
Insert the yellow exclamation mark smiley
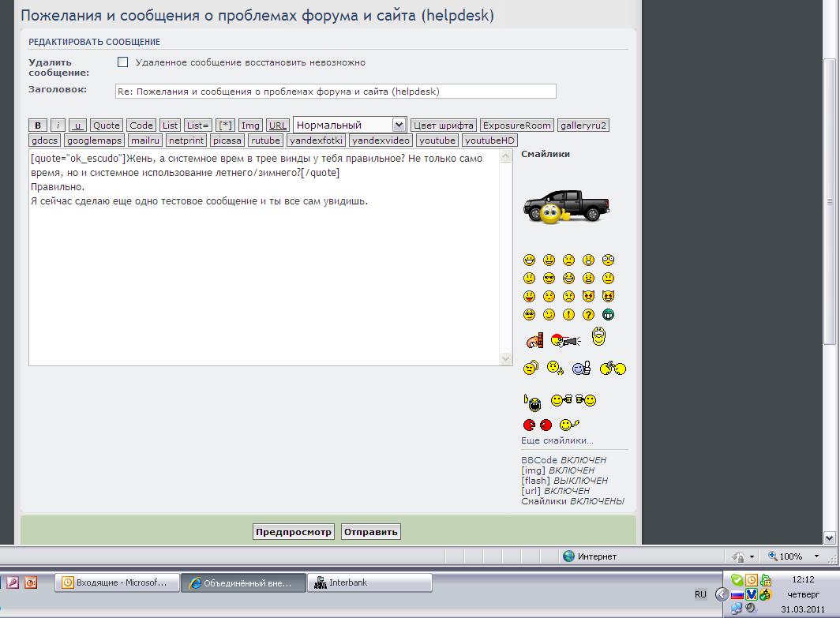point(568,315)
